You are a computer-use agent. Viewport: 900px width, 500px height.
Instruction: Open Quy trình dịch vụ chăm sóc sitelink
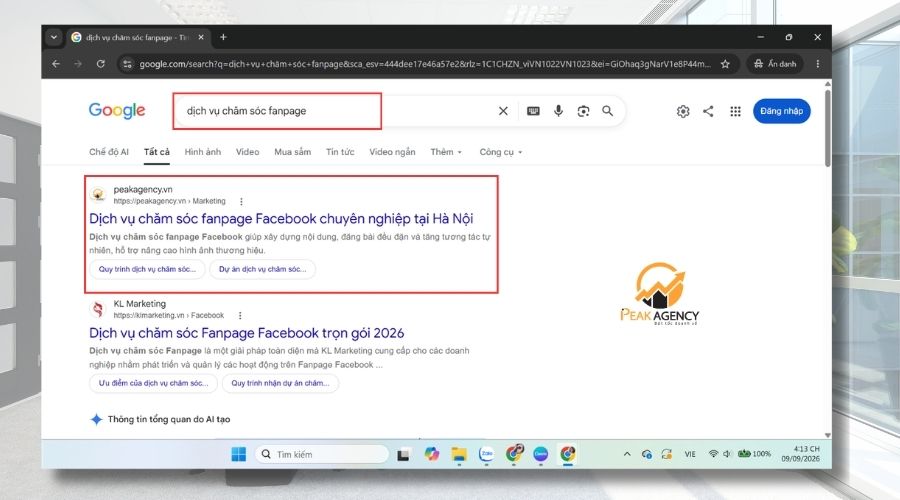[147, 269]
